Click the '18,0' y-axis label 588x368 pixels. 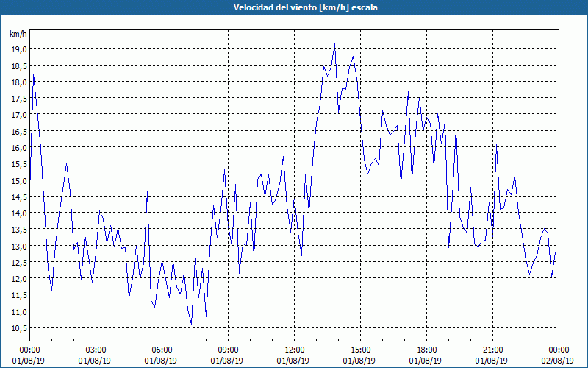tap(20, 82)
